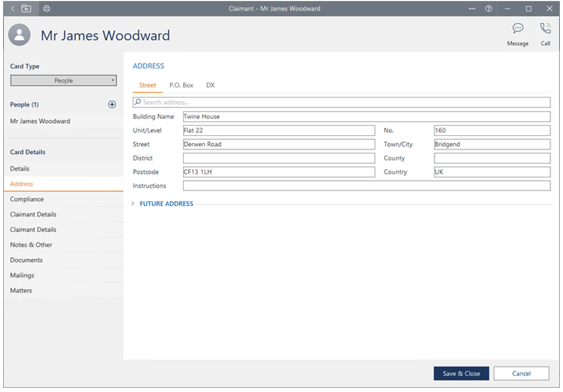
Task: Add a new person with the plus icon
Action: [112, 105]
